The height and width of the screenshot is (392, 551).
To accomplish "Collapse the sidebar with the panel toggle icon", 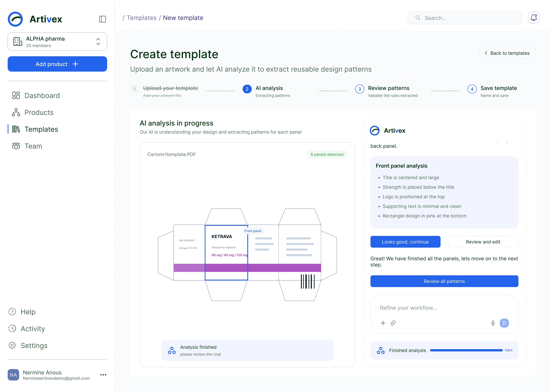I will point(103,19).
